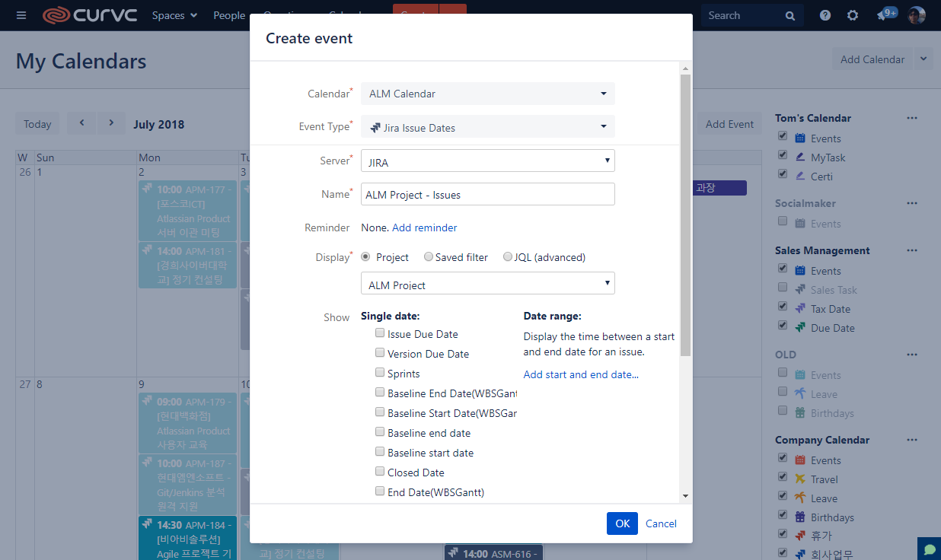Cancel the Create event dialog

tap(661, 523)
